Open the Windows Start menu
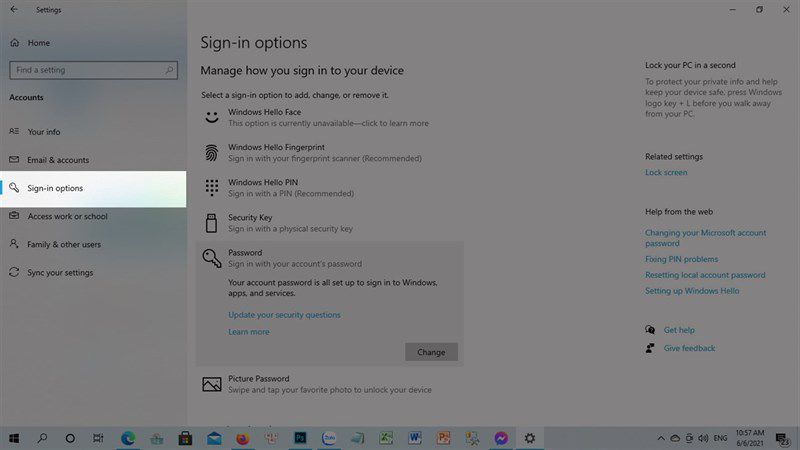This screenshot has width=800, height=450. pyautogui.click(x=14, y=438)
